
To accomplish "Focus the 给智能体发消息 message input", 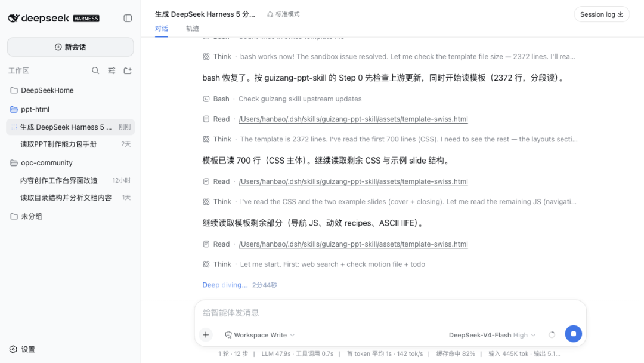I will tap(390, 313).
